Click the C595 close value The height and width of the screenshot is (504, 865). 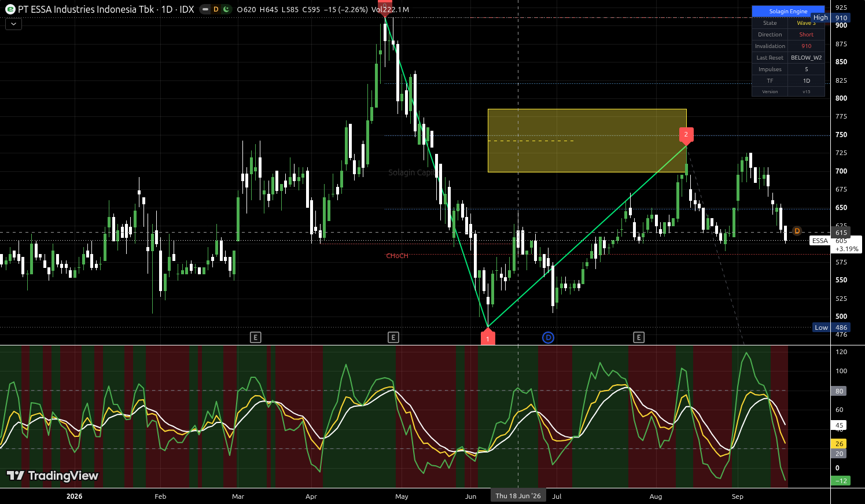pyautogui.click(x=311, y=9)
